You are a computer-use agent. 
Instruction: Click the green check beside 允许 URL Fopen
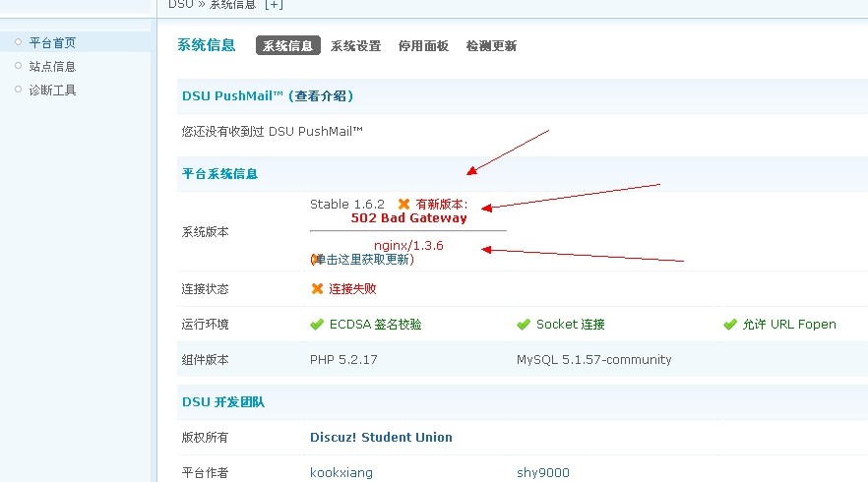point(730,325)
